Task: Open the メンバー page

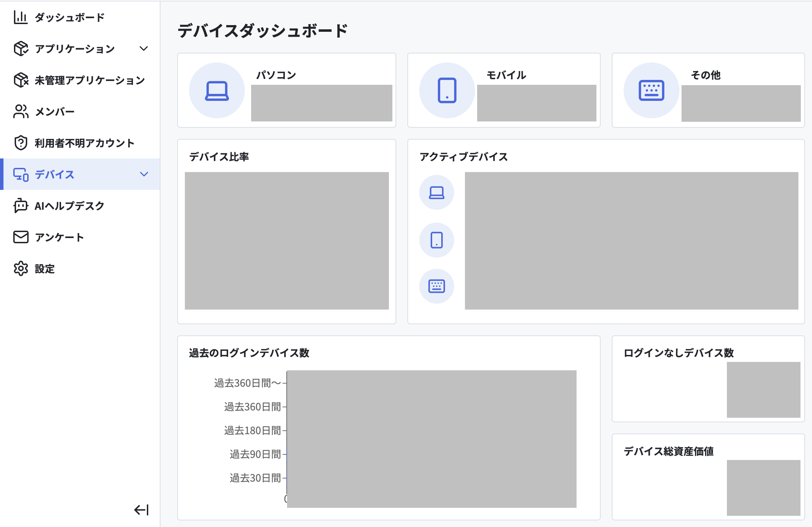Action: tap(80, 111)
